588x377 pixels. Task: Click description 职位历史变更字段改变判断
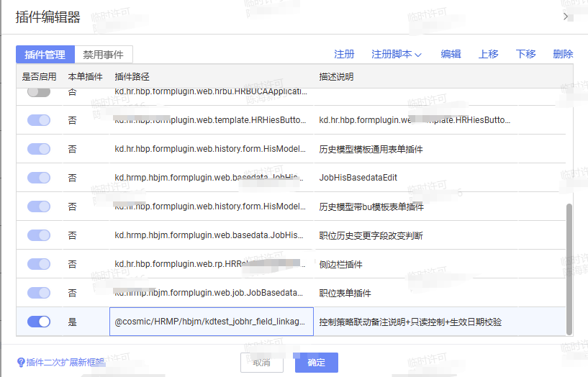(371, 236)
